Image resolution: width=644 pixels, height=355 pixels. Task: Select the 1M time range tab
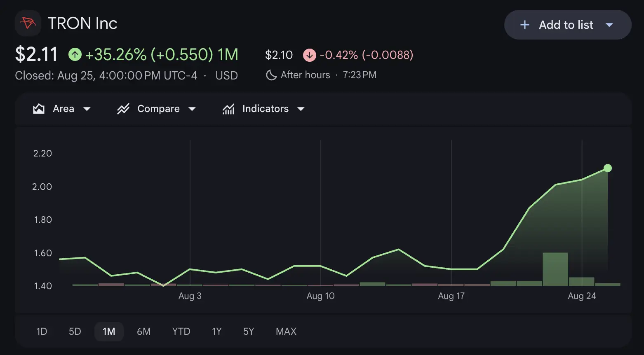109,332
